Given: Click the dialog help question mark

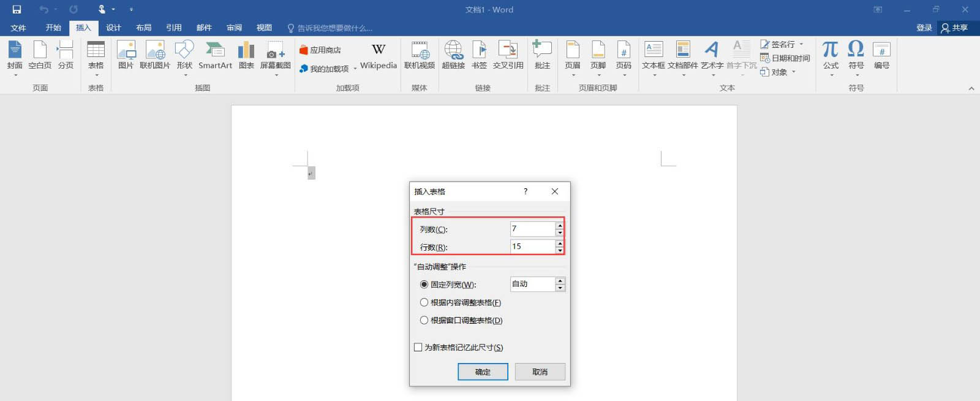Looking at the screenshot, I should point(525,191).
